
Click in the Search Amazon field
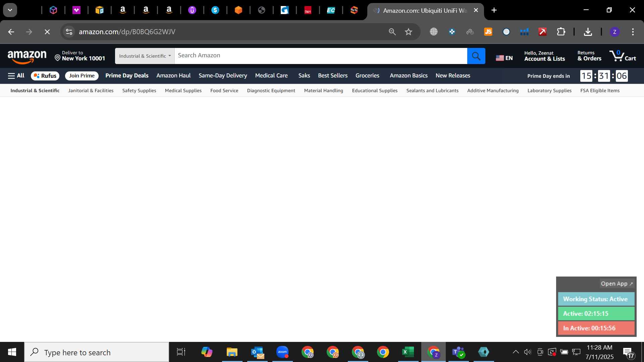pos(321,56)
